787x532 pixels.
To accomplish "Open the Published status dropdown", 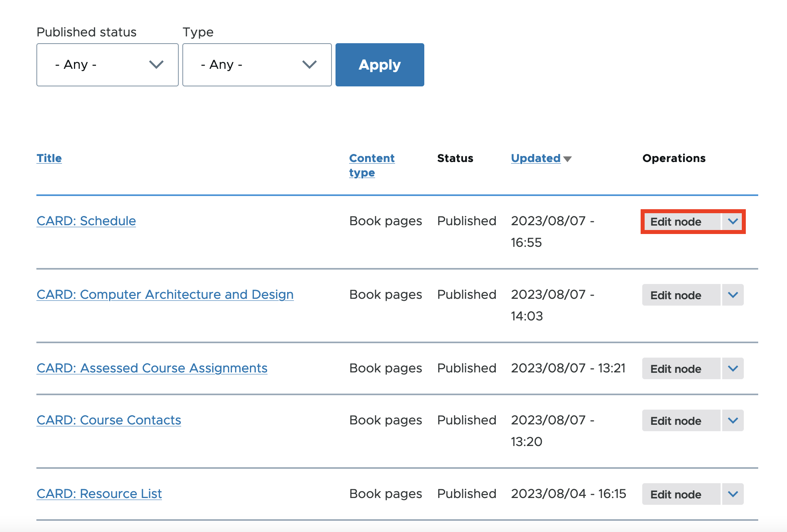I will pos(107,64).
